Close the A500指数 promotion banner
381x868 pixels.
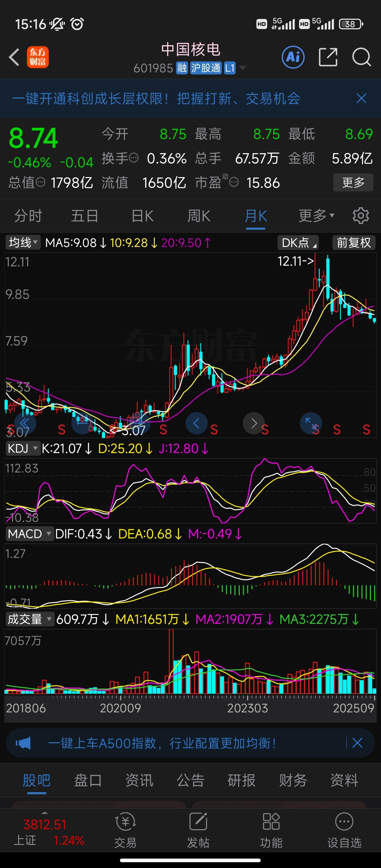point(357,743)
